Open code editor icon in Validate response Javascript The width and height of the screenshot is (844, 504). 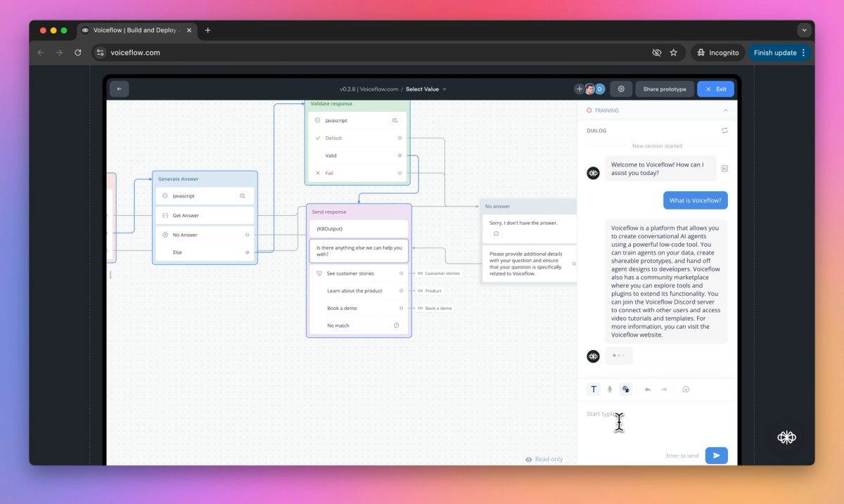pyautogui.click(x=395, y=120)
